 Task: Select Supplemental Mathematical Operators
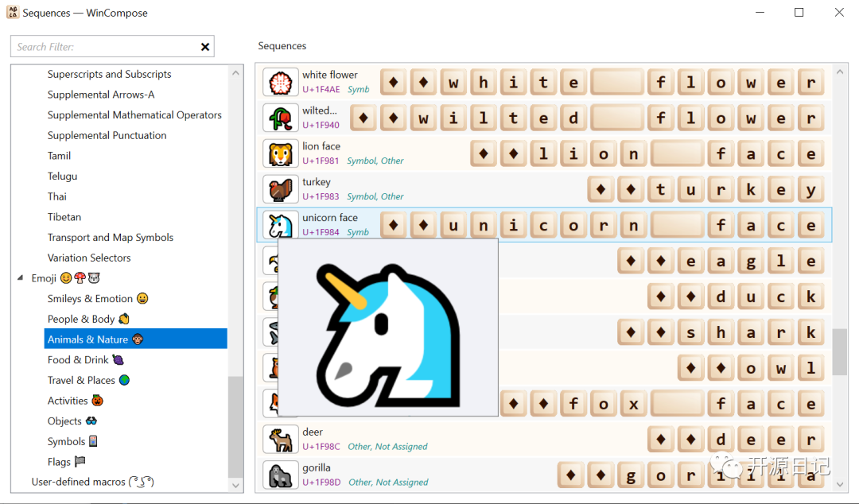click(134, 115)
